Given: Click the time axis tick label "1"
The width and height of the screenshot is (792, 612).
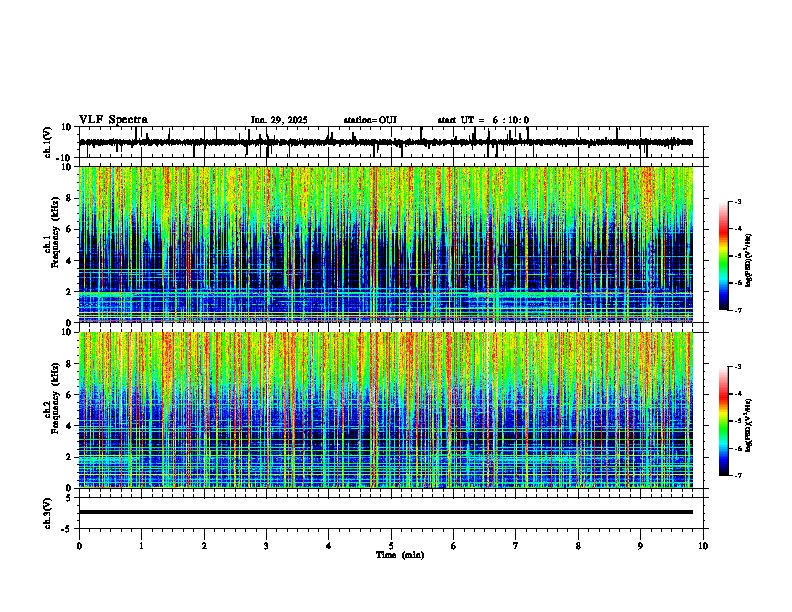Looking at the screenshot, I should (x=141, y=546).
